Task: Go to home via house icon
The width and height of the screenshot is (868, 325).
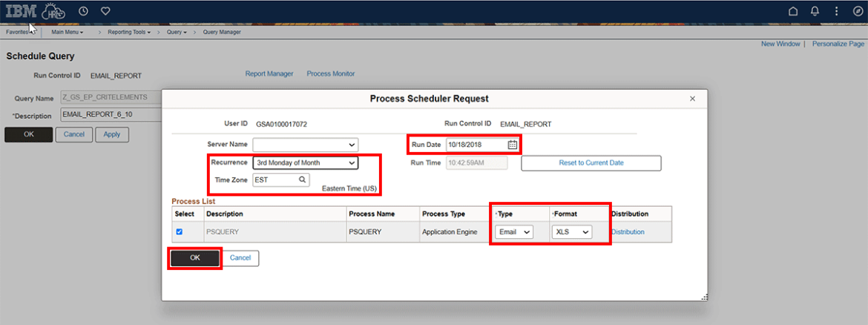Action: (794, 11)
